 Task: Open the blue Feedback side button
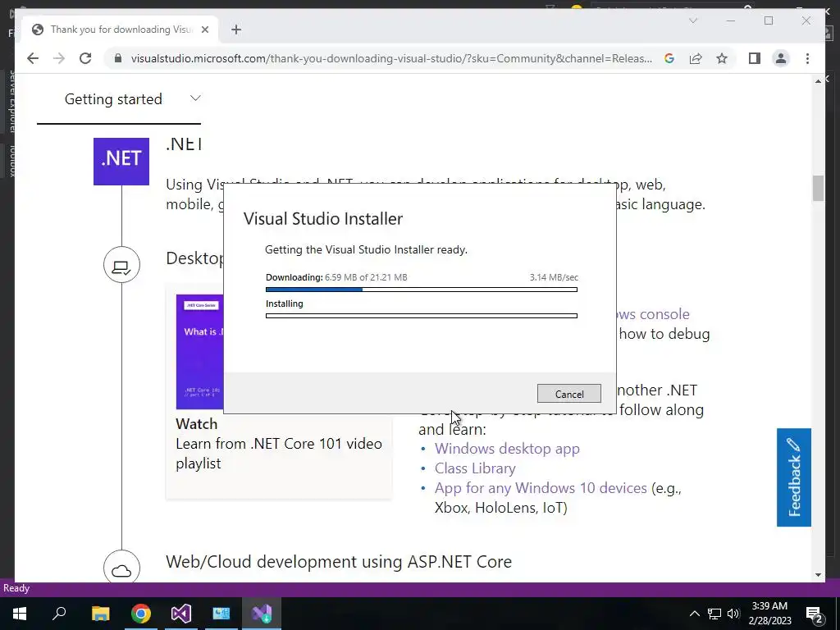point(794,477)
